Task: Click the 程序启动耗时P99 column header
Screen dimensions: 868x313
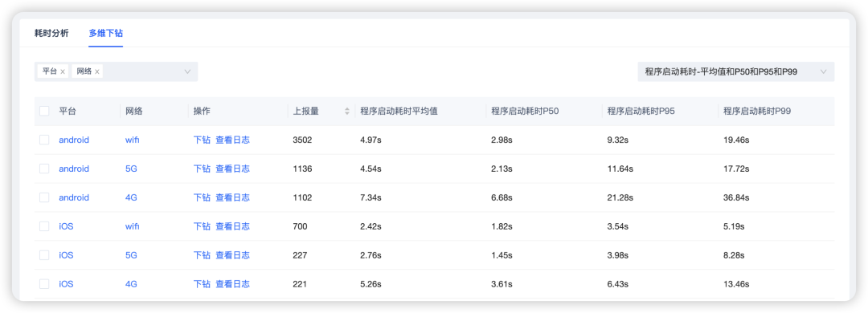Action: 757,111
